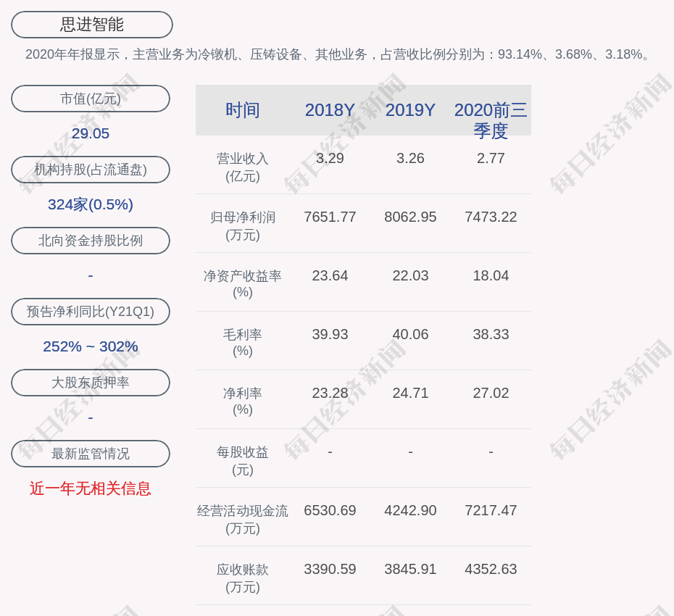Select gross margin value 38.33
The image size is (674, 616).
tap(491, 334)
